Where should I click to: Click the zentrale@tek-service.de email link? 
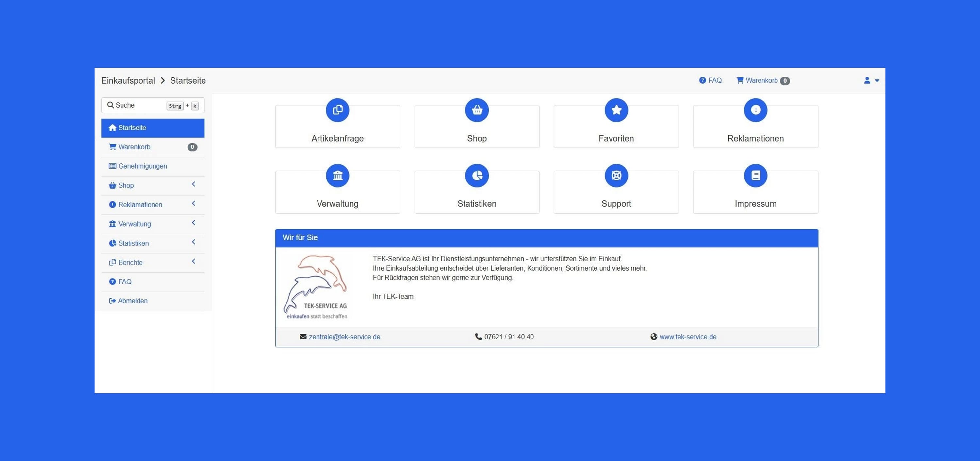(344, 337)
